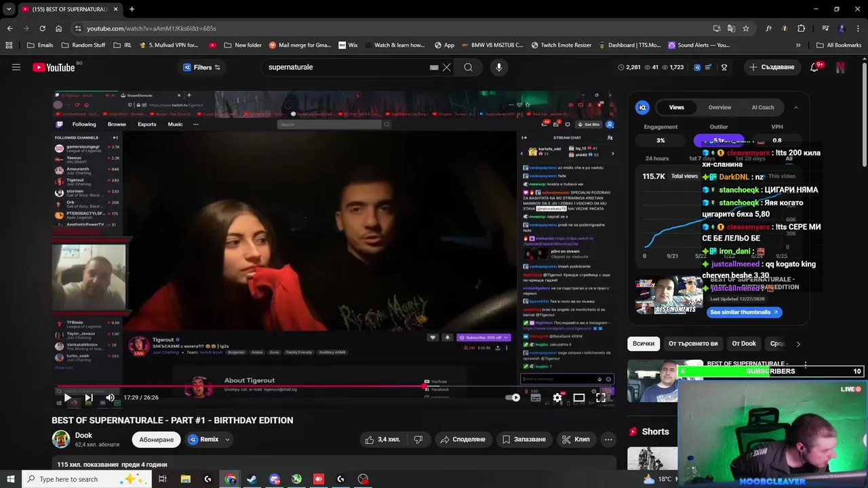Viewport: 868px width, 488px height.
Task: Open Windows Start menu
Action: pyautogui.click(x=10, y=479)
